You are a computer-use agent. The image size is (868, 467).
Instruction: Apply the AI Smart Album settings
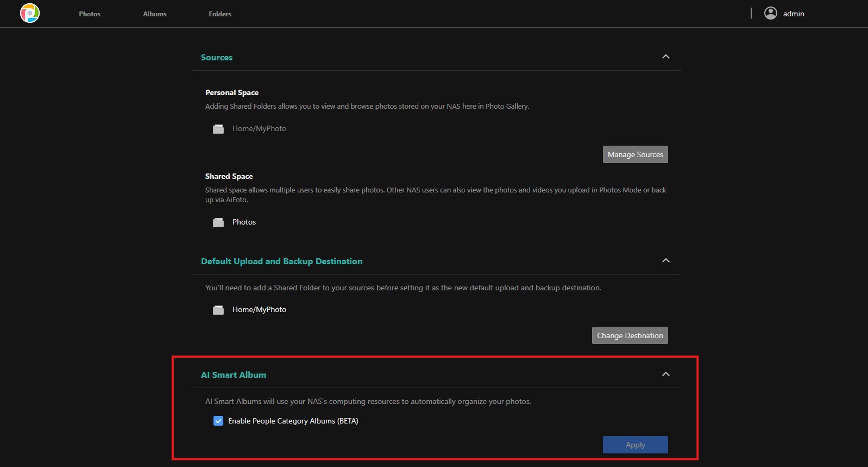click(635, 445)
